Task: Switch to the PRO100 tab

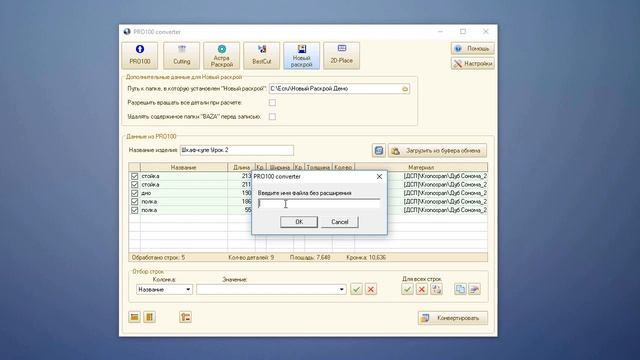Action: coord(140,55)
